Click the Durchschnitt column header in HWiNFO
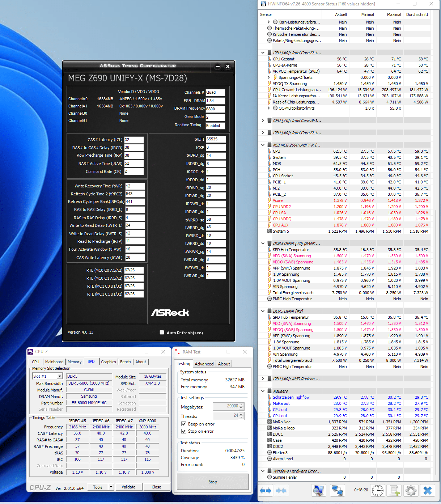Screen dimensions: 441x504 [x=417, y=14]
